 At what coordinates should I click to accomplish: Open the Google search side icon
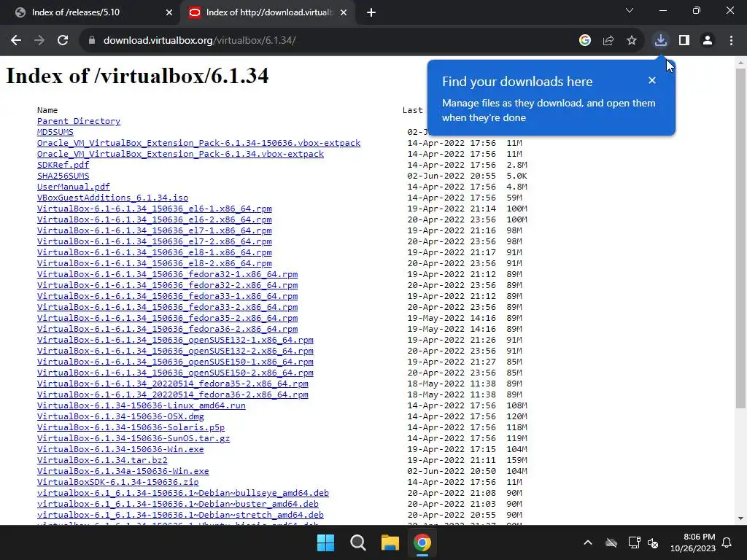tap(585, 41)
